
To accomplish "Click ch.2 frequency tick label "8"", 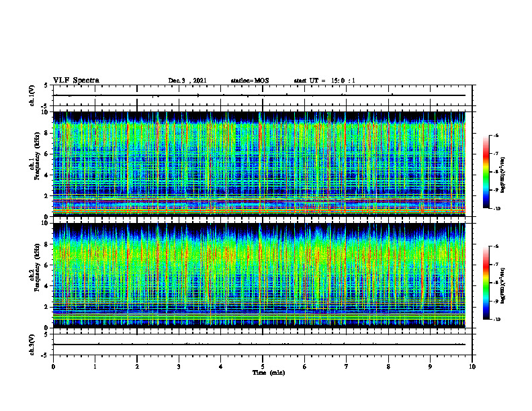I will click(x=46, y=244).
